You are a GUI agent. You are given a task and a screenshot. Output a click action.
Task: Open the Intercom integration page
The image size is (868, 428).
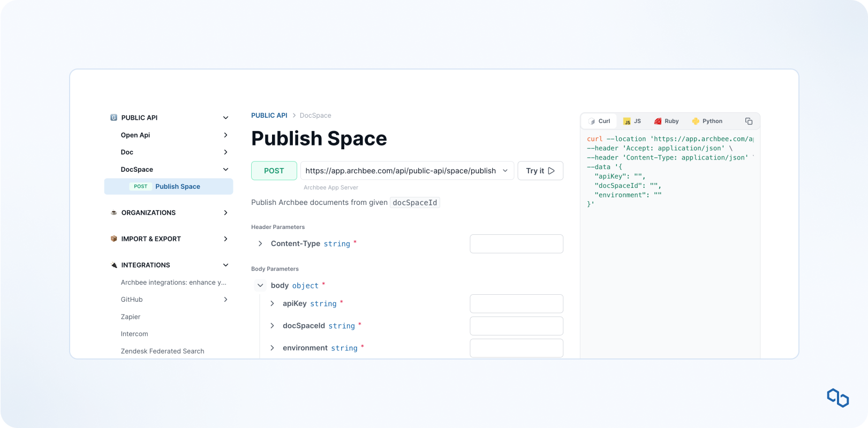click(134, 334)
